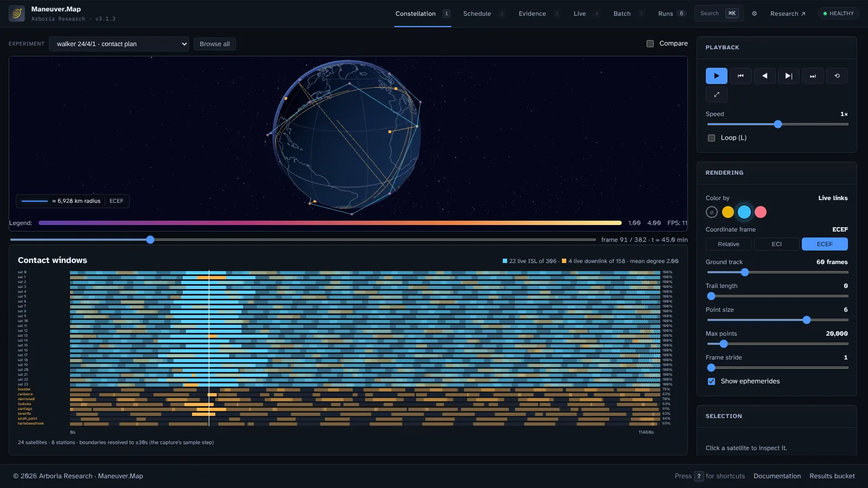Switch to the Schedule tab
868x488 pixels.
point(484,14)
